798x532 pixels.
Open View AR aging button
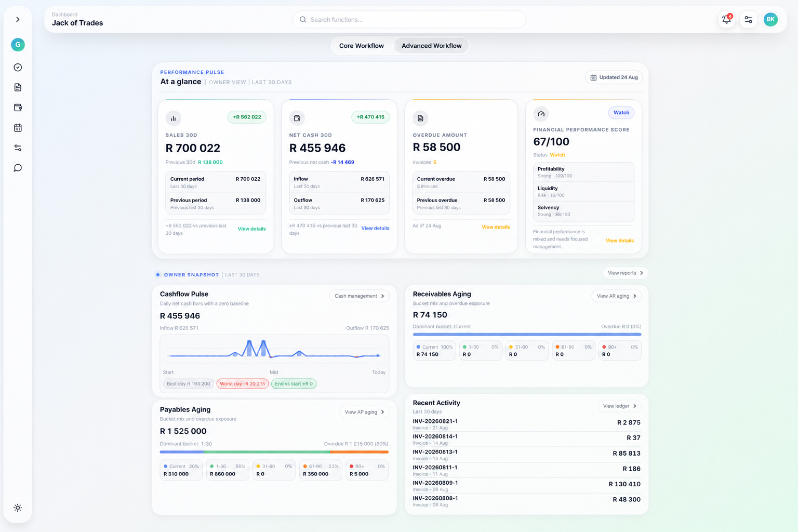(616, 296)
